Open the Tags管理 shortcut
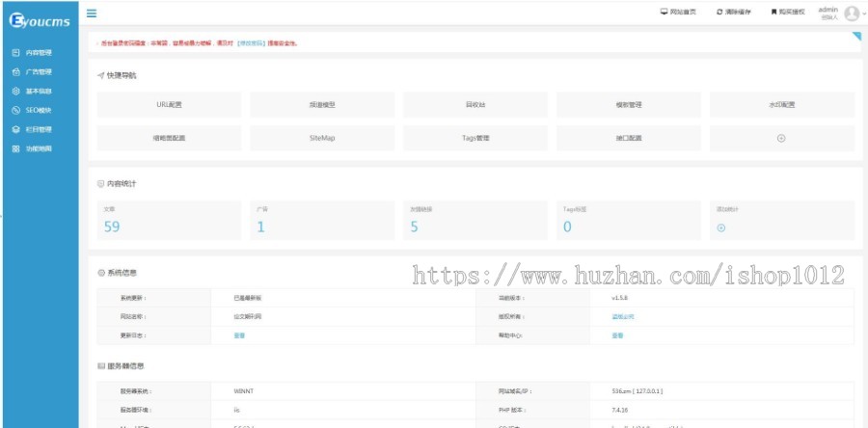This screenshot has height=428, width=868. (475, 138)
